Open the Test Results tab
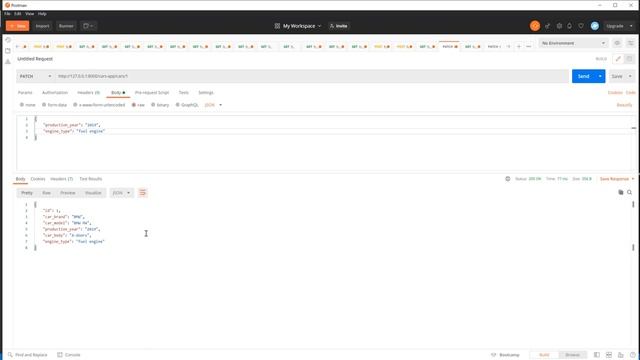This screenshot has width=640, height=360. click(x=91, y=179)
